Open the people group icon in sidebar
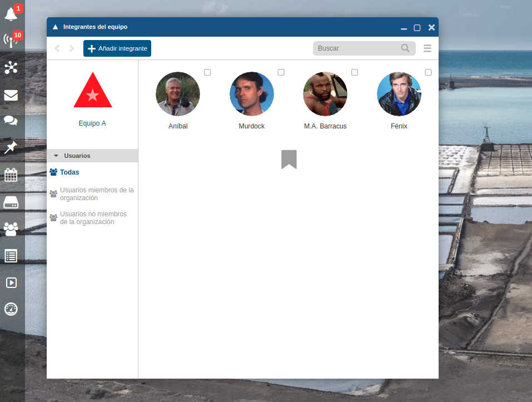This screenshot has width=532, height=402. [11, 229]
